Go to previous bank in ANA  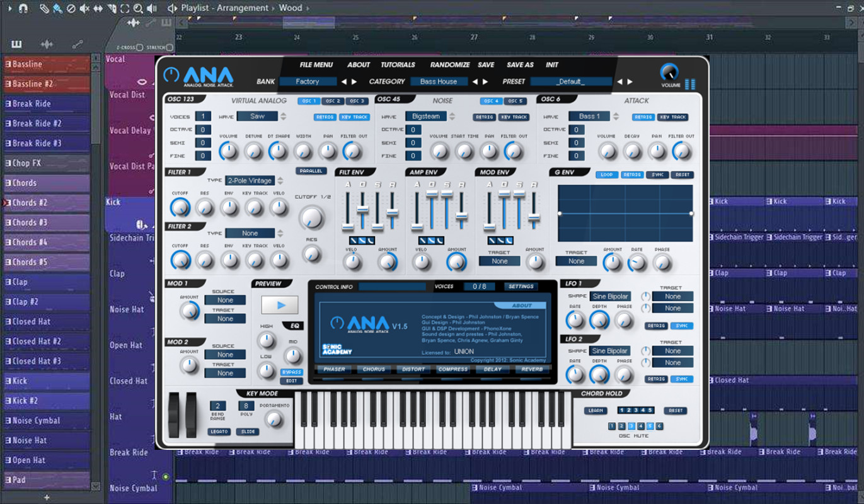(343, 81)
